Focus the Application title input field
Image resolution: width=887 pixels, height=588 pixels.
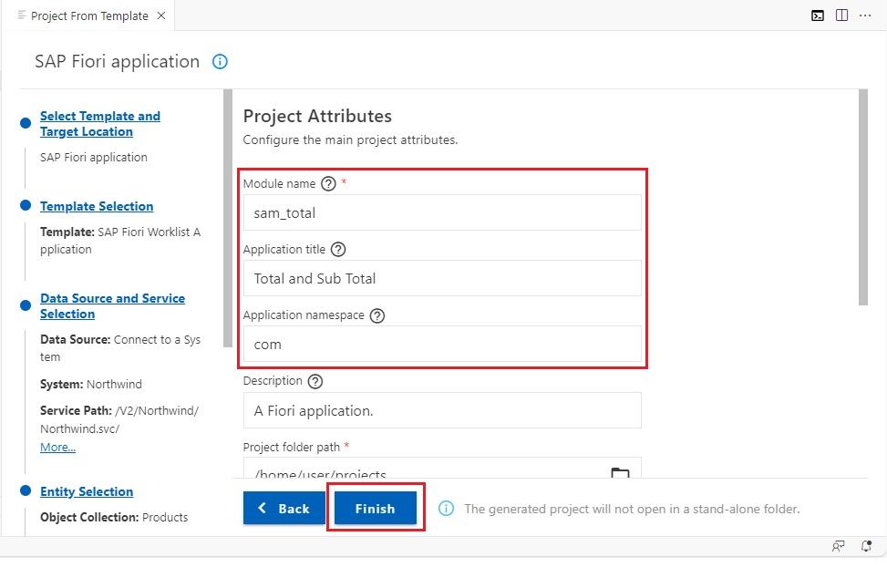coord(442,278)
